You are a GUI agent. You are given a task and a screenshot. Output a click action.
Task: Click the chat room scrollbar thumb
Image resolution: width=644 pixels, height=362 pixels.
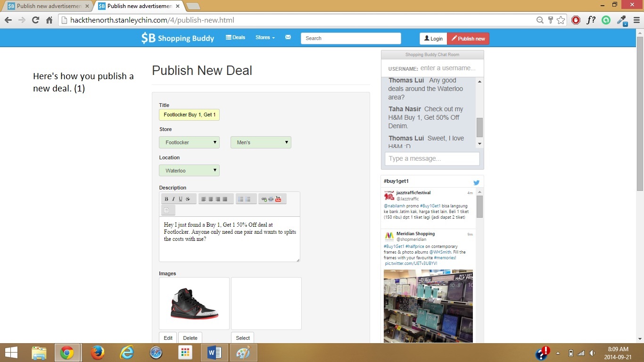479,127
